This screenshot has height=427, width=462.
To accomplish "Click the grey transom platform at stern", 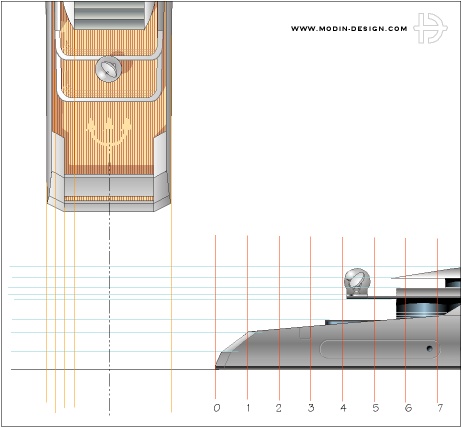I will click(109, 194).
